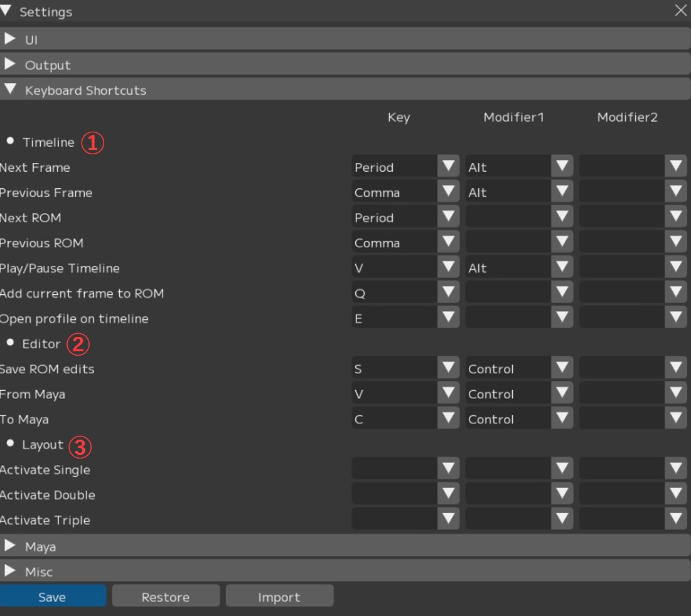
Task: Expand the UI section
Action: pyautogui.click(x=10, y=40)
